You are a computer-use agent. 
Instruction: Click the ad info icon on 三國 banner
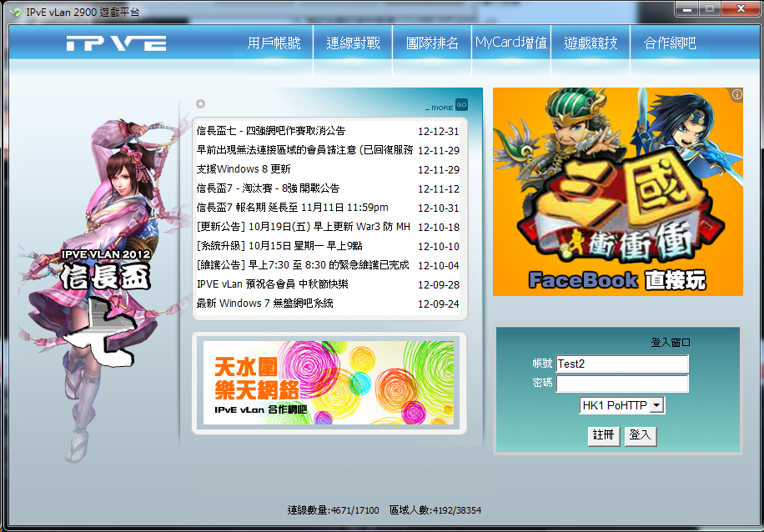[736, 94]
